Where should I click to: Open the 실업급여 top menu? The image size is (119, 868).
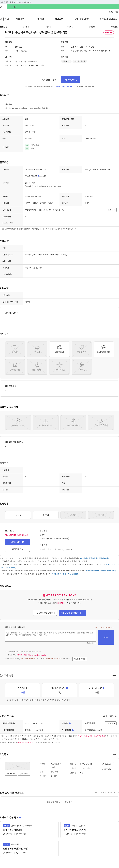[59, 19]
